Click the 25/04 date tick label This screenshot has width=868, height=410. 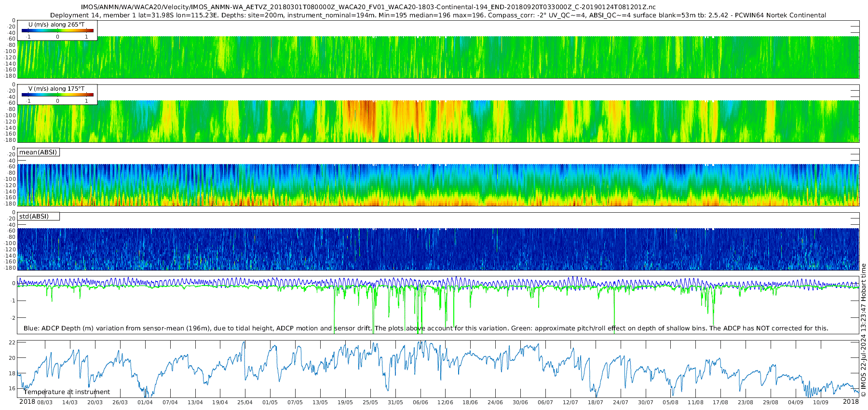245,402
